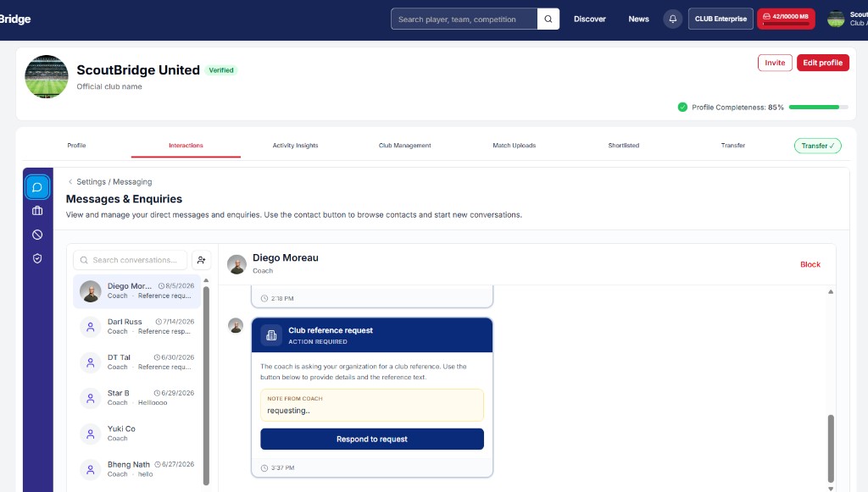Open the Darl Russ conversation
868x492 pixels.
click(x=136, y=326)
